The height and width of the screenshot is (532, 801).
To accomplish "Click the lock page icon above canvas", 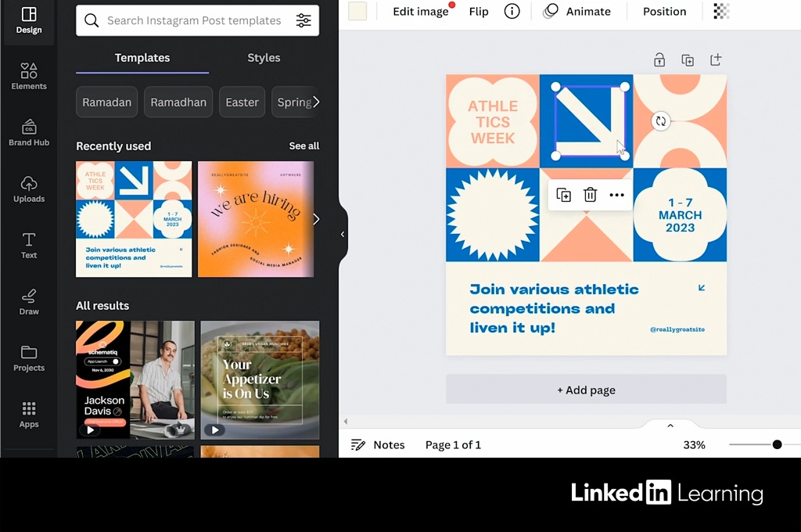I will point(659,60).
